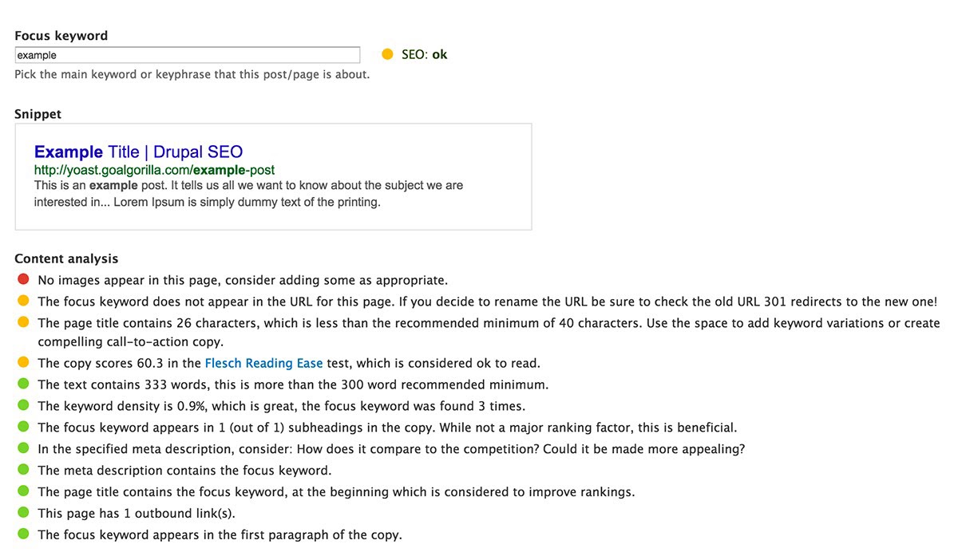958x560 pixels.
Task: Click the green bullet for first paragraph keyword check
Action: [24, 534]
